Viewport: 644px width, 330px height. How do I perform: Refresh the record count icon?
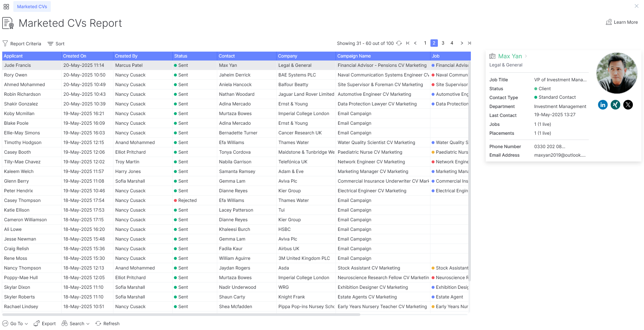coord(399,43)
